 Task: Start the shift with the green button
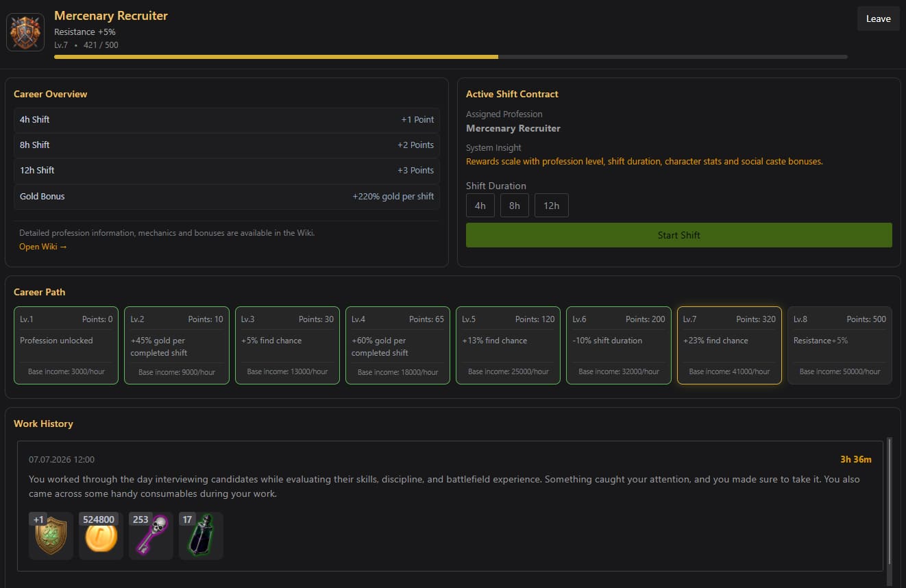pos(679,235)
